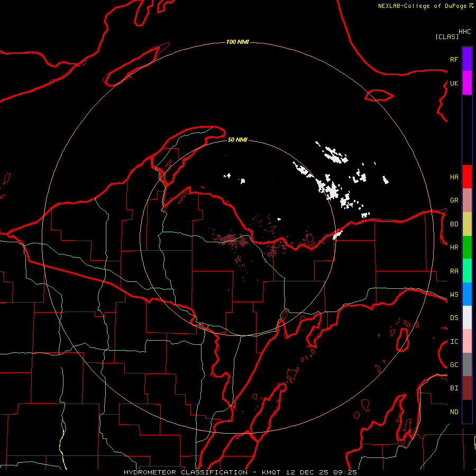
Task: Click the HYDROMETEOR CLASSIFICATION title text
Action: click(x=186, y=472)
